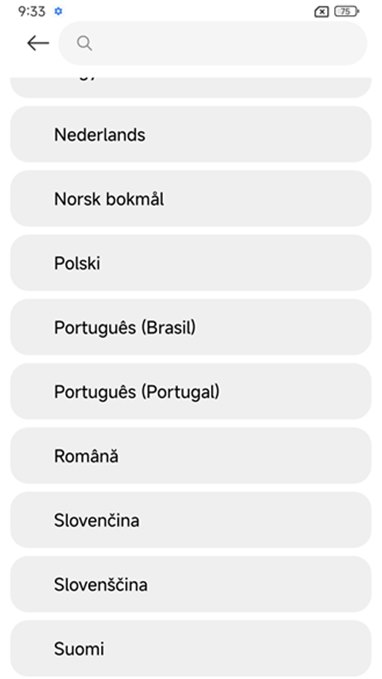
Task: Select Norsk bokmål language
Action: [191, 199]
